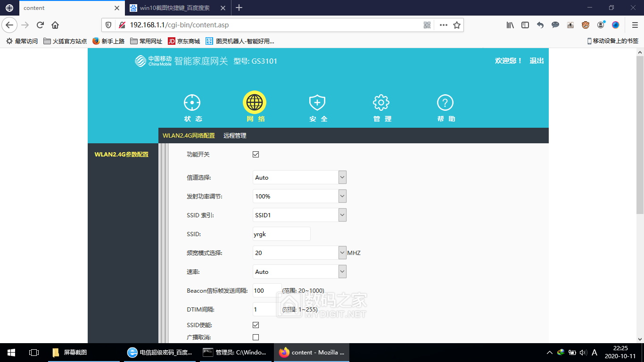
Task: Open the 状态 status section icon
Action: coord(192,103)
